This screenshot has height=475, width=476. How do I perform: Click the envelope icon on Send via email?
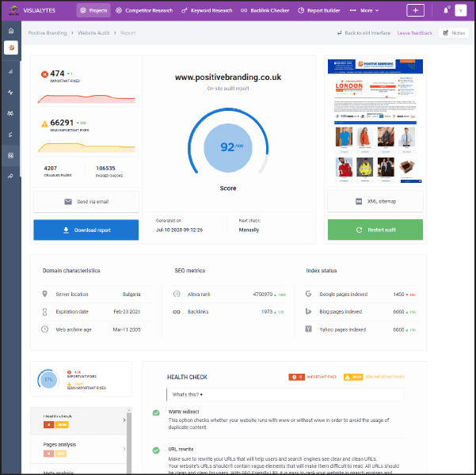(68, 202)
